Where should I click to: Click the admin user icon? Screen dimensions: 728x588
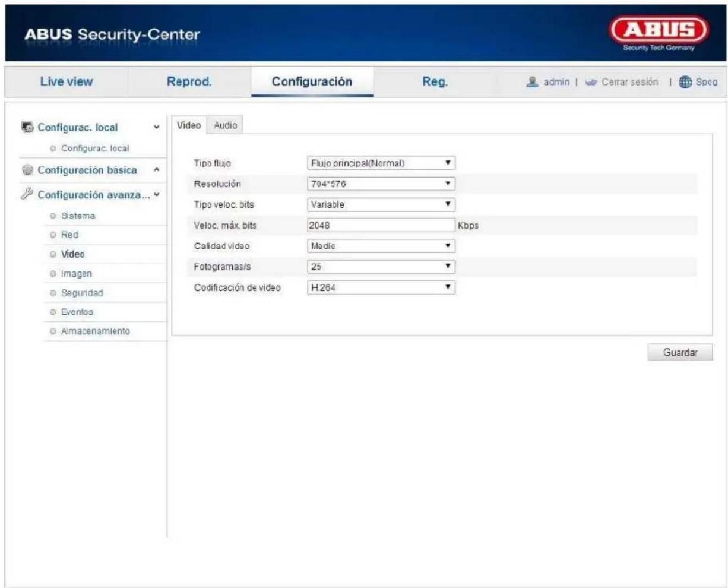tap(533, 82)
